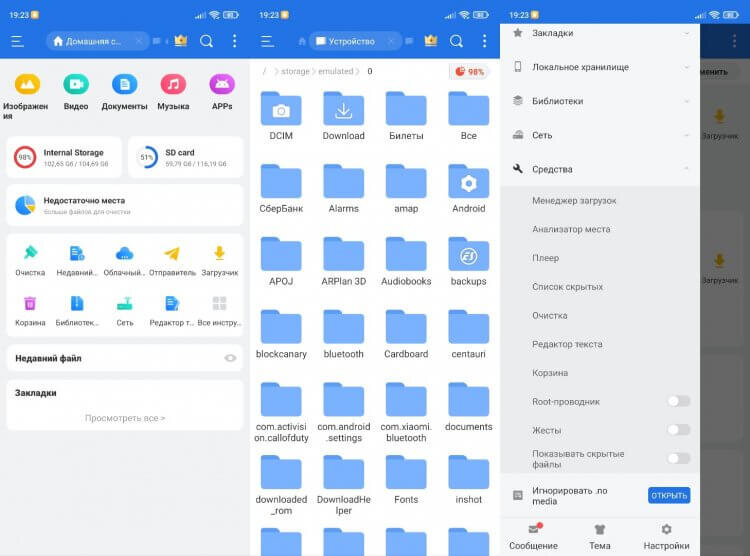Open the Корзина recycle bin icon
The height and width of the screenshot is (556, 750).
pos(30,303)
